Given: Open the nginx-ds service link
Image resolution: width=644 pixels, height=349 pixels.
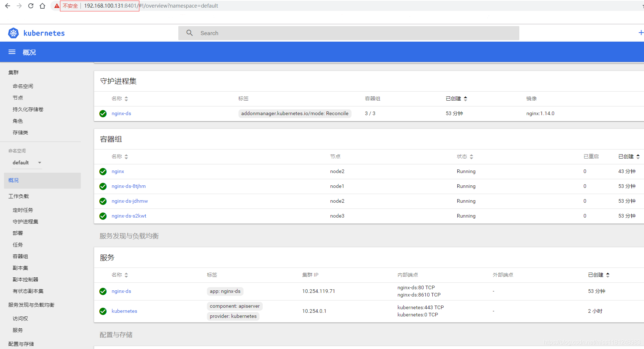Looking at the screenshot, I should point(121,291).
